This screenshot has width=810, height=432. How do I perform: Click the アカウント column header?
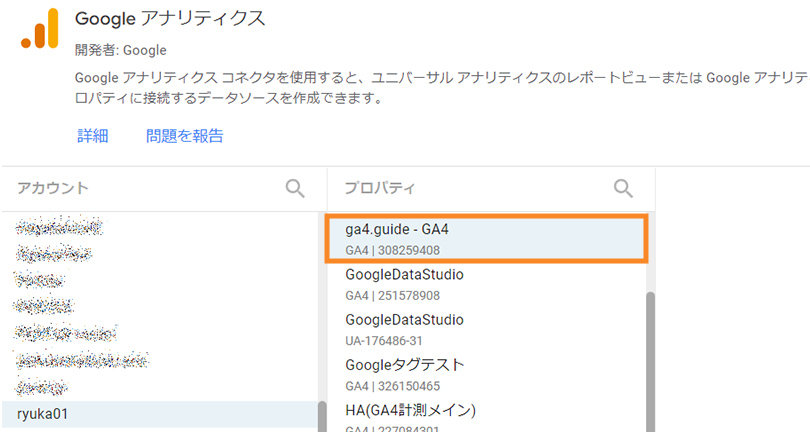pyautogui.click(x=53, y=188)
